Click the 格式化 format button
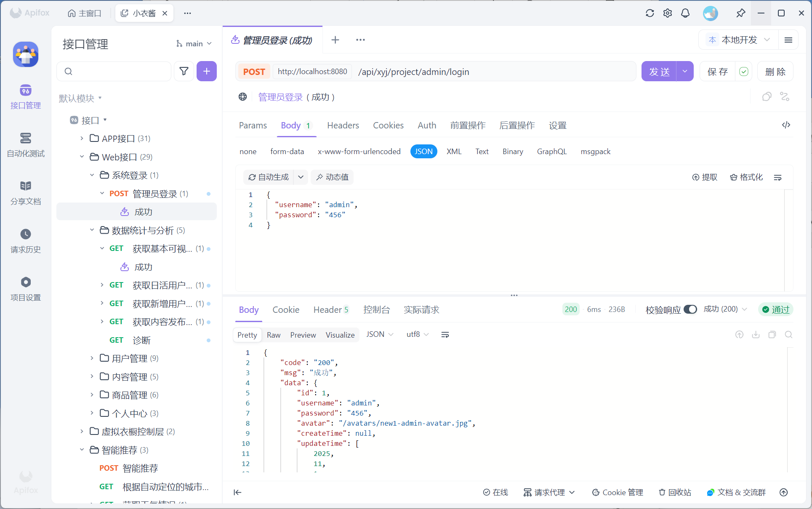This screenshot has width=812, height=509. coord(746,177)
